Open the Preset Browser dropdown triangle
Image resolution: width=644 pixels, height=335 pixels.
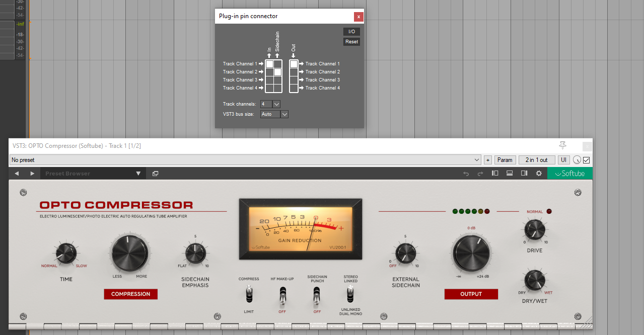(x=138, y=174)
